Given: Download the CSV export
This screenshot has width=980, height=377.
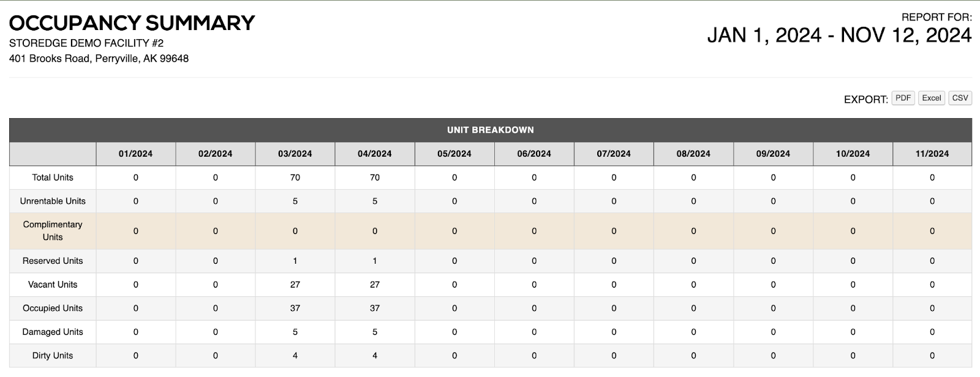Looking at the screenshot, I should coord(960,98).
